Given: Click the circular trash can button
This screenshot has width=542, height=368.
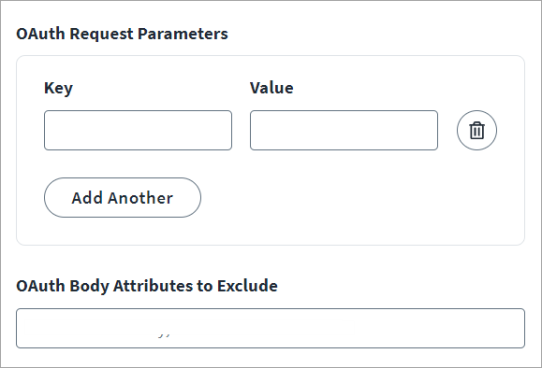Looking at the screenshot, I should click(x=477, y=130).
